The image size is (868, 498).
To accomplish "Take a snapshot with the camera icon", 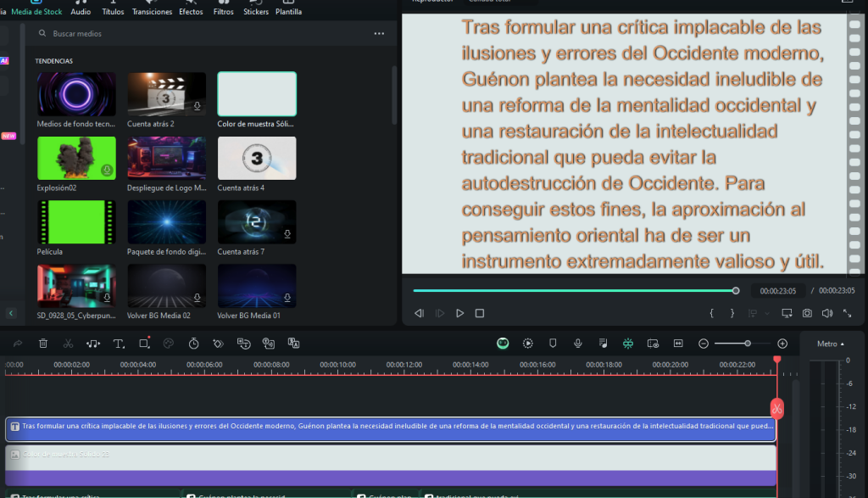I will tap(807, 313).
